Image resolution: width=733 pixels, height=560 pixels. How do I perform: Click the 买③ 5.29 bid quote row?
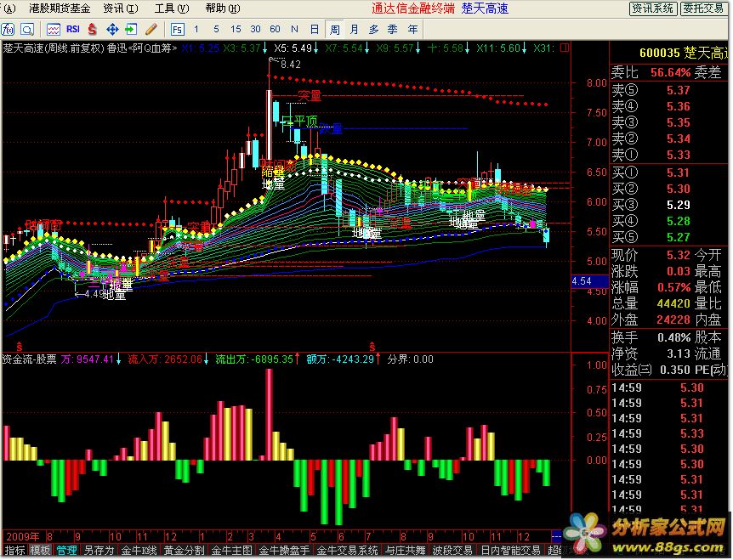pyautogui.click(x=670, y=205)
